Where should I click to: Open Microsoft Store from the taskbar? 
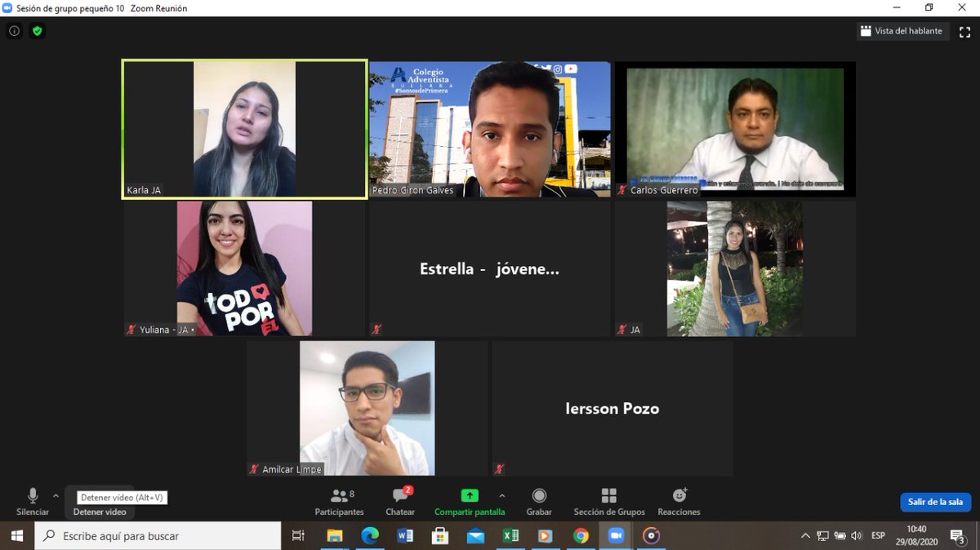pyautogui.click(x=440, y=536)
